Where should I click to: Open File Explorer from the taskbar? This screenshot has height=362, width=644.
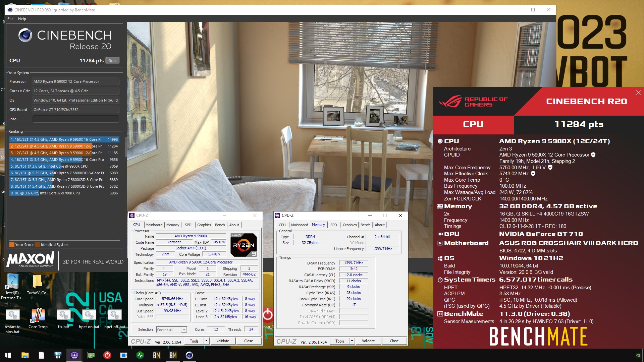coord(25,355)
